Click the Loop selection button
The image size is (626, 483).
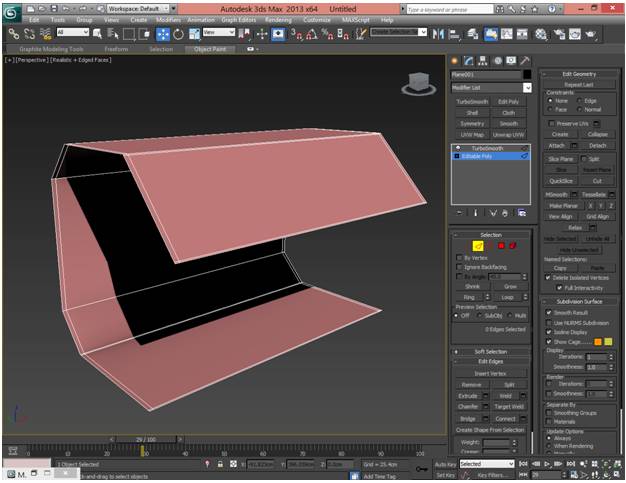click(507, 297)
